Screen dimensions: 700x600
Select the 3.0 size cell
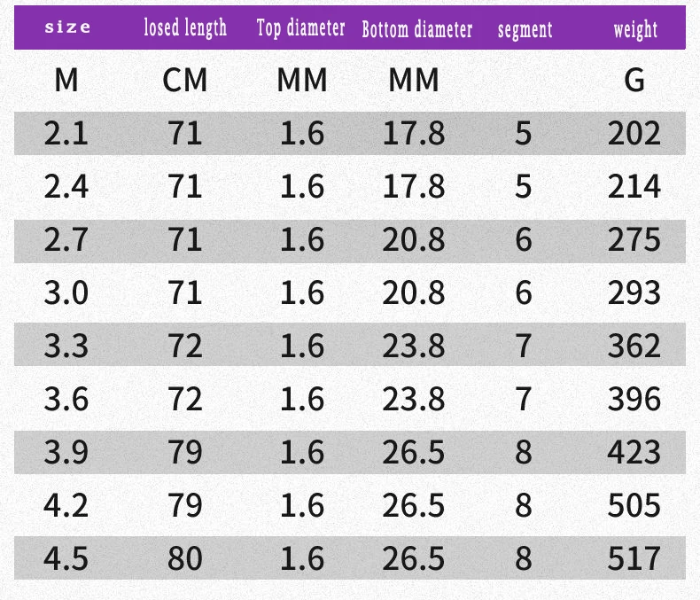coord(66,292)
